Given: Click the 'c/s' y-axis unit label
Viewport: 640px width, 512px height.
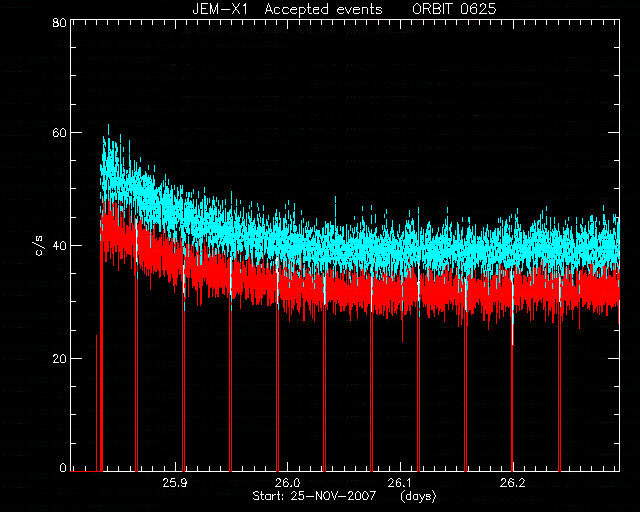Looking at the screenshot, I should click(39, 245).
